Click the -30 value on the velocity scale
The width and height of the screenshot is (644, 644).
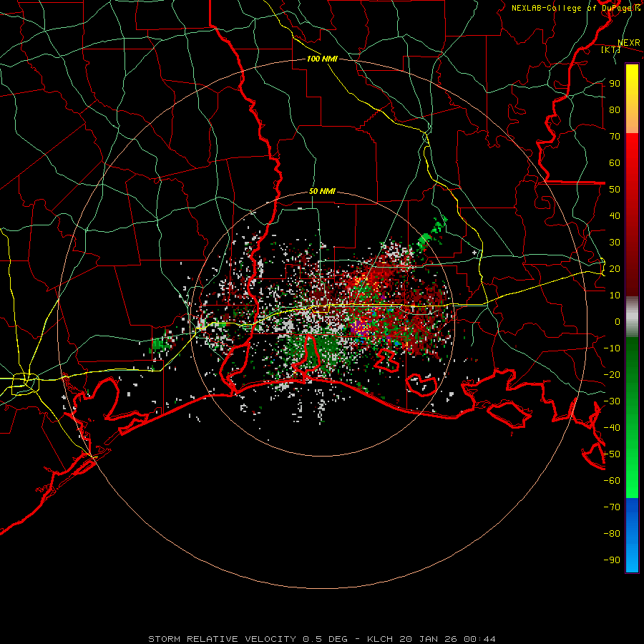612,401
